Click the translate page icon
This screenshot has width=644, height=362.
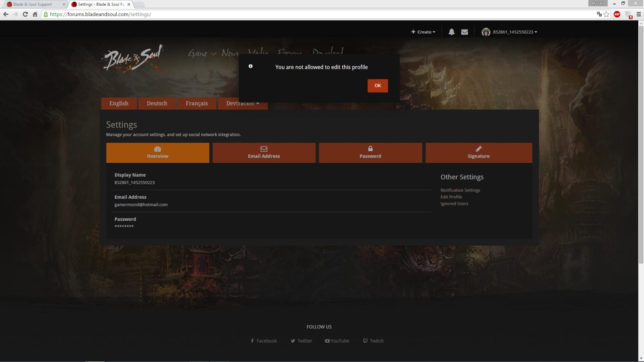[599, 14]
